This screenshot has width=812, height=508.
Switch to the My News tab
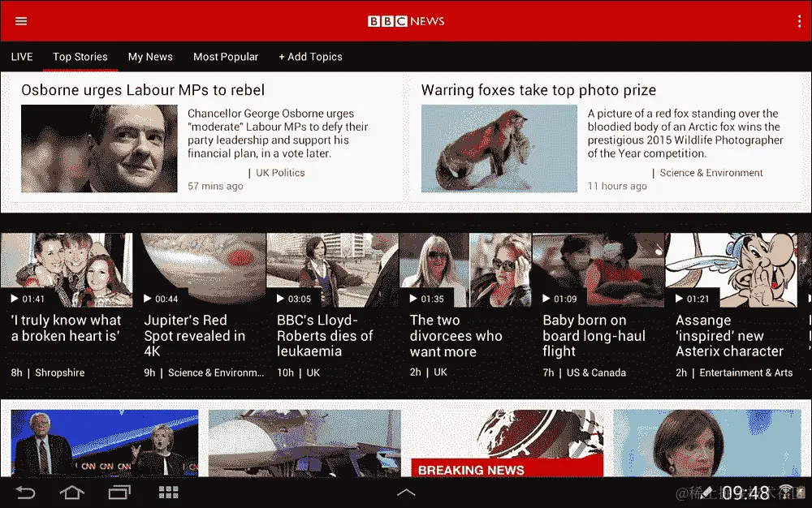pyautogui.click(x=150, y=57)
